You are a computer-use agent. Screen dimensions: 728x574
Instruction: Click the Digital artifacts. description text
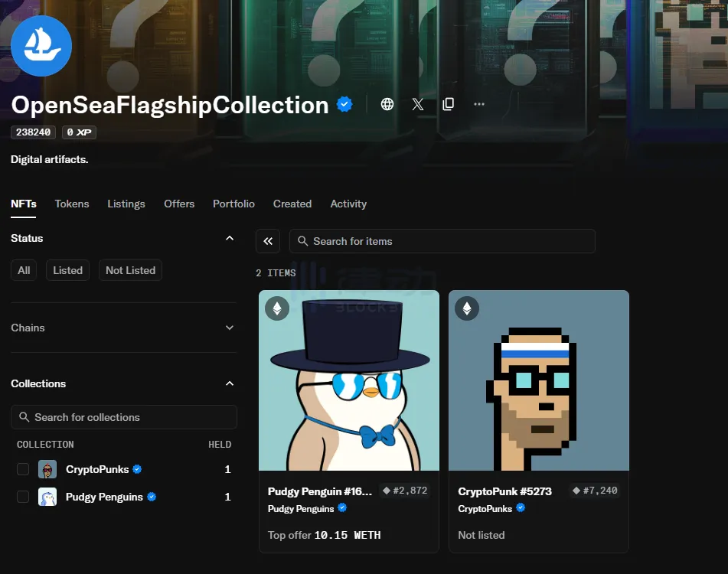[x=50, y=159]
